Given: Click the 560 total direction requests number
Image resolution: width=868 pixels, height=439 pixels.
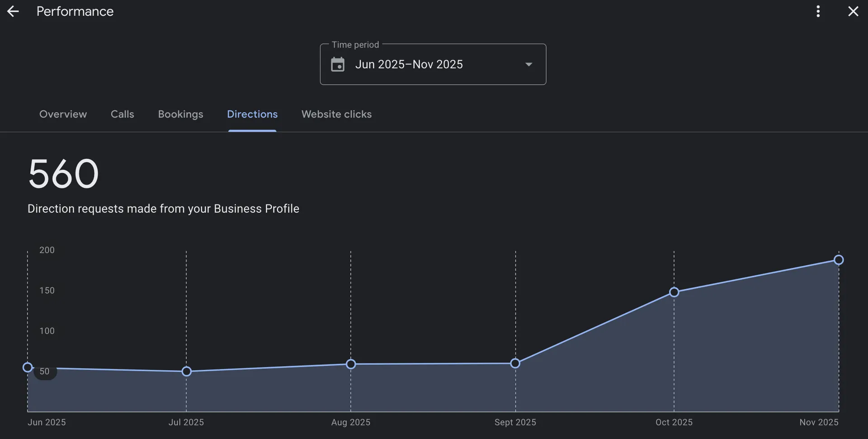Looking at the screenshot, I should pos(63,174).
